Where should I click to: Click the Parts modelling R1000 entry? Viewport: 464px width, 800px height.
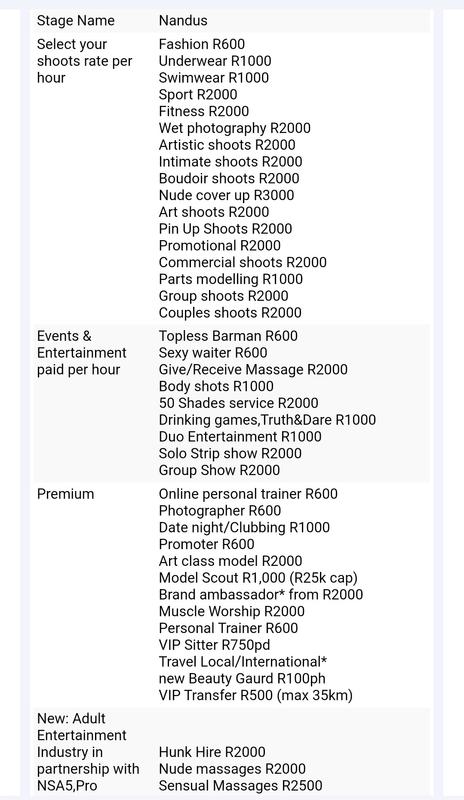click(231, 279)
